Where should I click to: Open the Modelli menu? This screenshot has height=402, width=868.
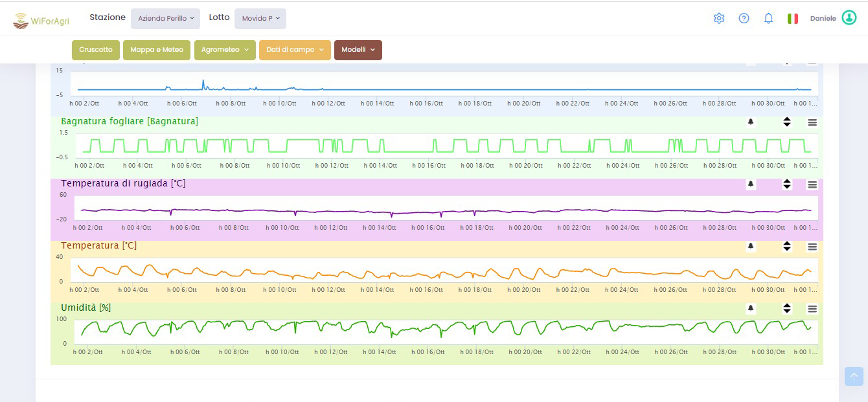[358, 50]
